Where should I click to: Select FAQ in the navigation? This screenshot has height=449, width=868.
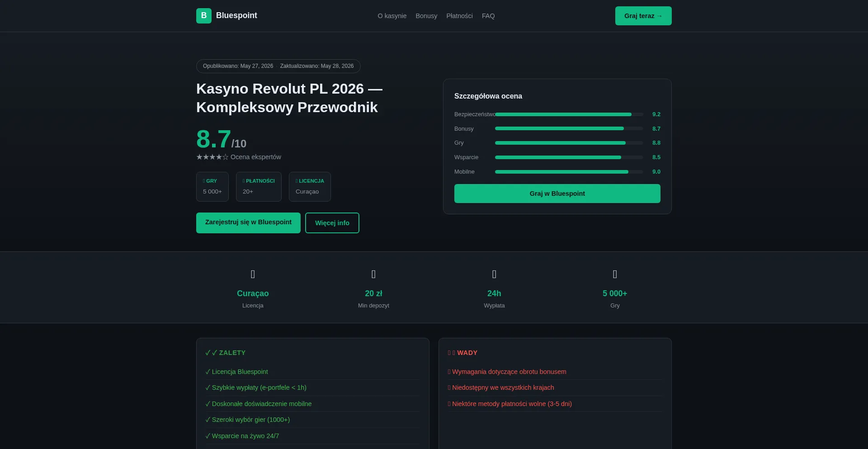click(488, 16)
